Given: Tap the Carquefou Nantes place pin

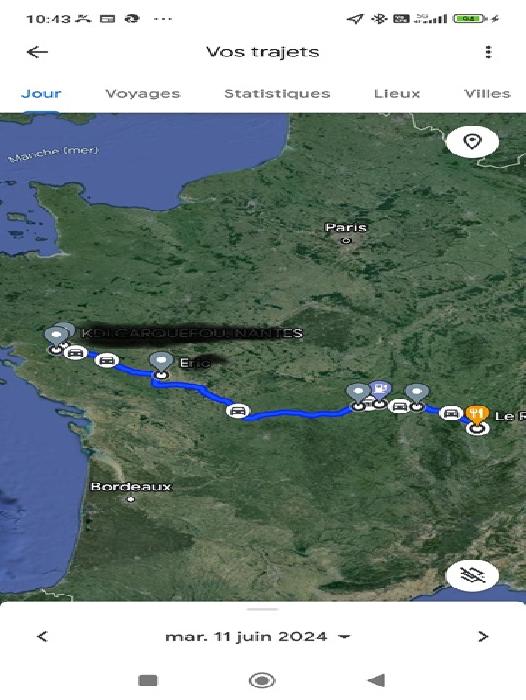Looking at the screenshot, I should click(56, 336).
